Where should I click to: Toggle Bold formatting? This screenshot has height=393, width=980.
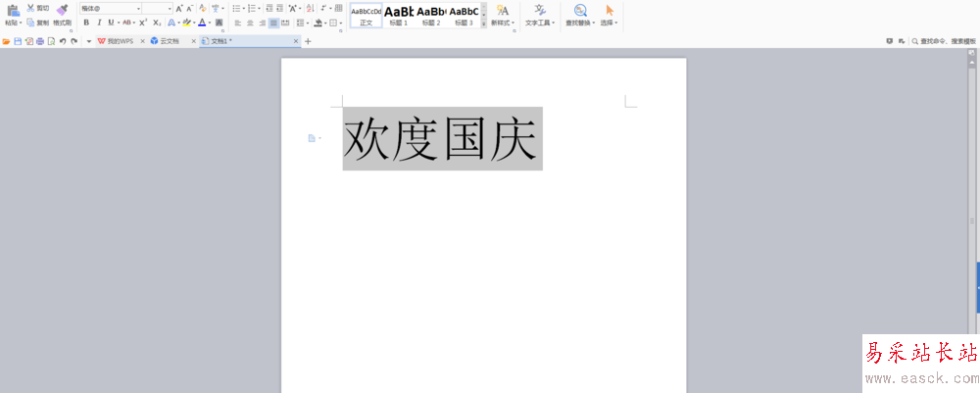tap(86, 22)
